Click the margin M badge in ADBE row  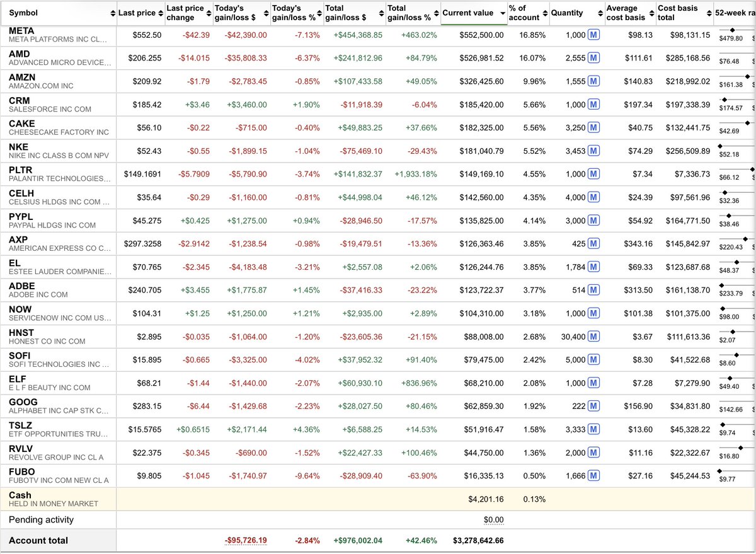pos(593,291)
